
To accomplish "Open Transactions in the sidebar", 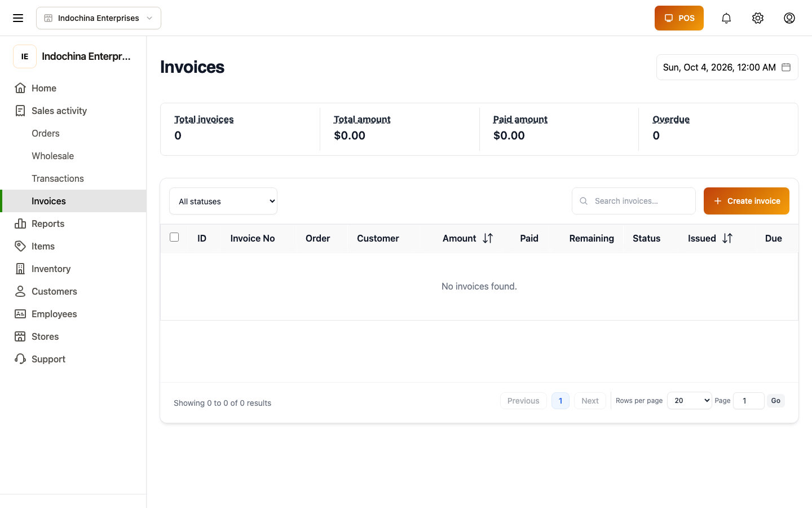I will (x=73, y=178).
